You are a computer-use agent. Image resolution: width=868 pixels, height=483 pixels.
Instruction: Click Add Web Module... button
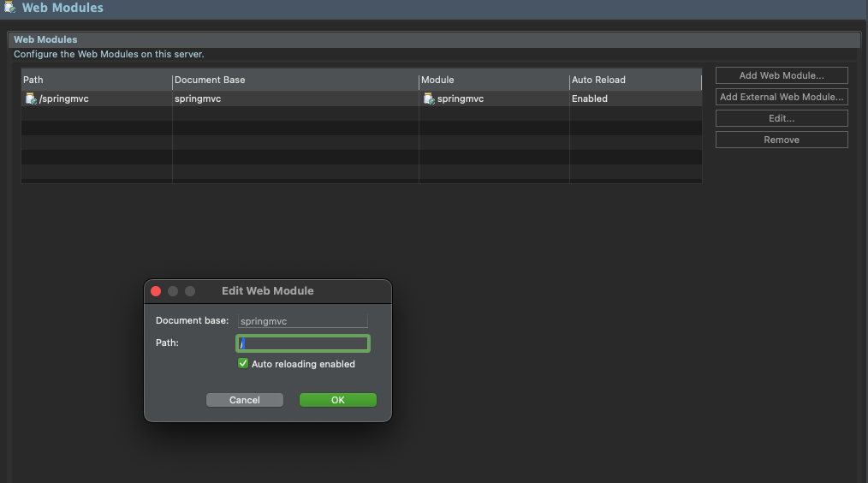click(x=781, y=75)
